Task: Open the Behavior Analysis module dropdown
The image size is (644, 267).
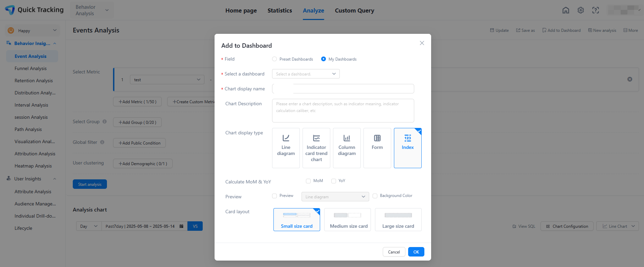Action: pyautogui.click(x=92, y=10)
